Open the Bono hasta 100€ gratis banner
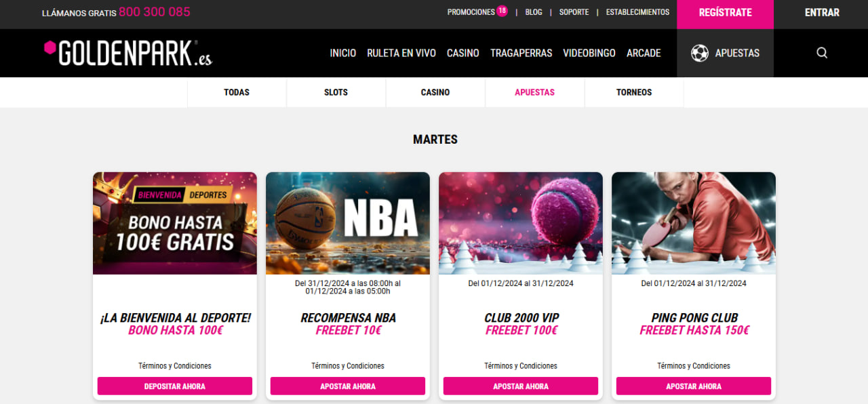The height and width of the screenshot is (404, 868). click(175, 223)
